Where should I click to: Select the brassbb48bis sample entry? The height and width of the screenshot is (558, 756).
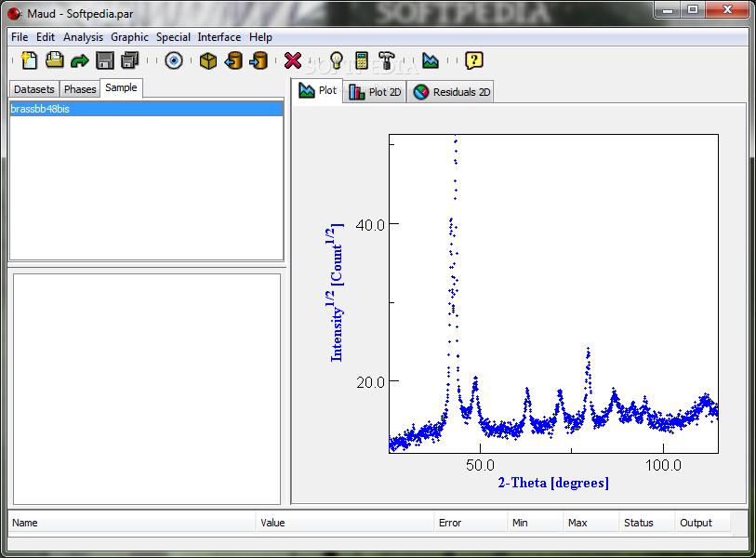[x=146, y=109]
